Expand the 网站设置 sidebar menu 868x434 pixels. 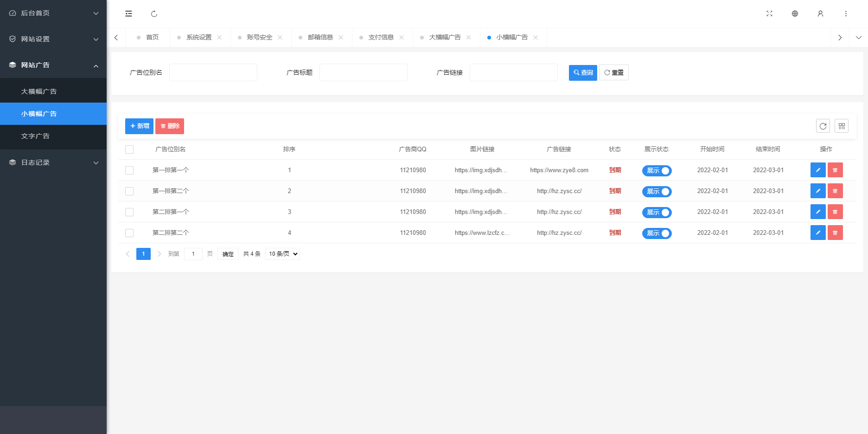click(x=53, y=39)
